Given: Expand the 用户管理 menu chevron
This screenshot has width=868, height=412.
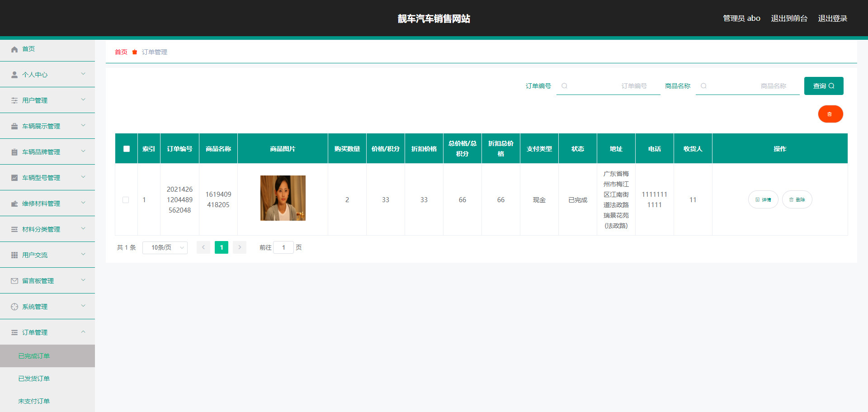Looking at the screenshot, I should pos(83,100).
